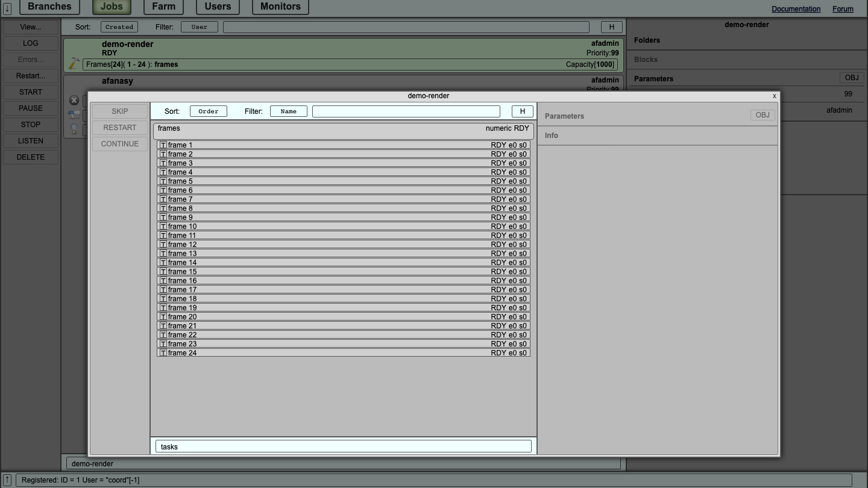Screen dimensions: 868x488
Task: Change task filter field via Name button
Action: click(289, 111)
